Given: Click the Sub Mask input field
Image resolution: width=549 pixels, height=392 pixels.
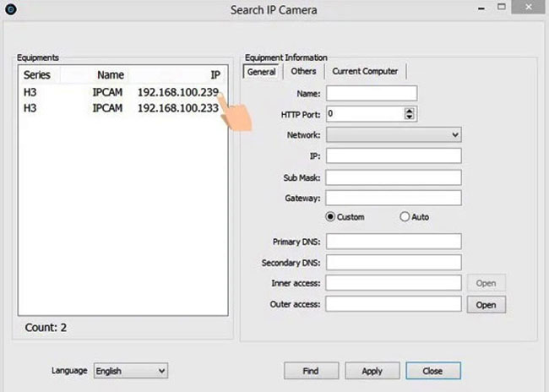Looking at the screenshot, I should (394, 177).
